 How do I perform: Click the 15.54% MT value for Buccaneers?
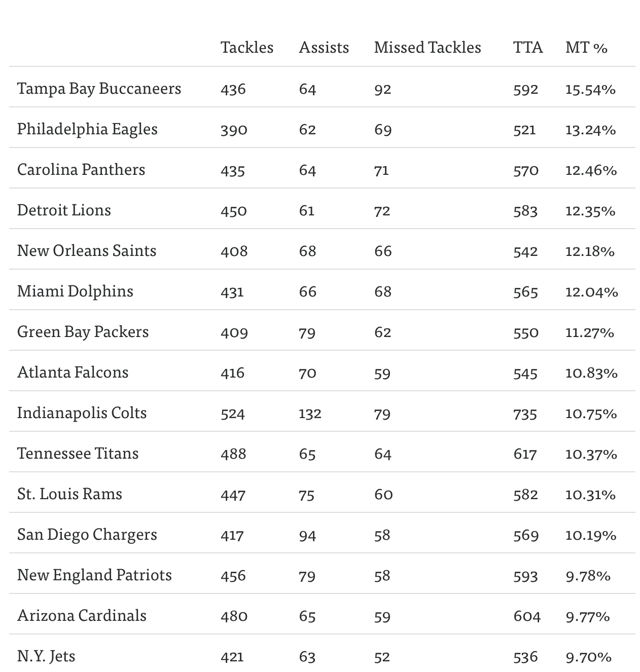point(590,89)
